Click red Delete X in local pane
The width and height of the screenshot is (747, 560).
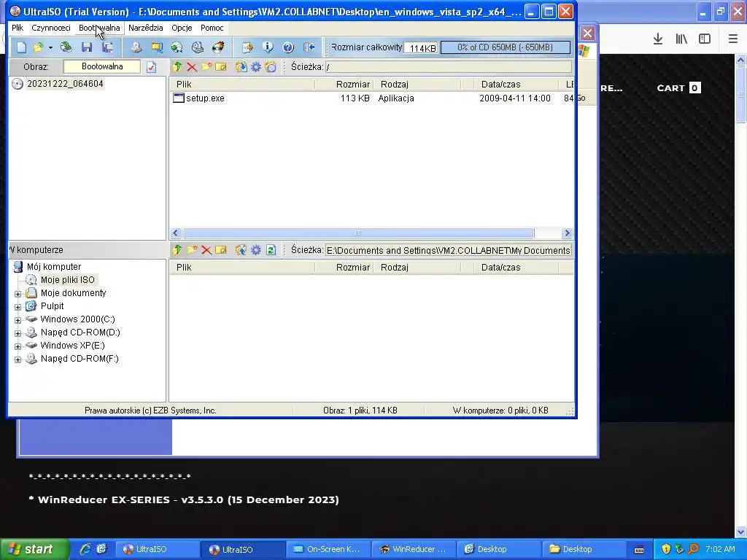click(x=206, y=250)
